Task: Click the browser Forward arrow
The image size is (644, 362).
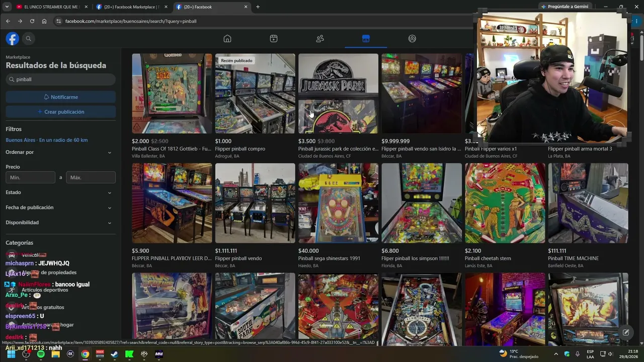Action: tap(20, 21)
